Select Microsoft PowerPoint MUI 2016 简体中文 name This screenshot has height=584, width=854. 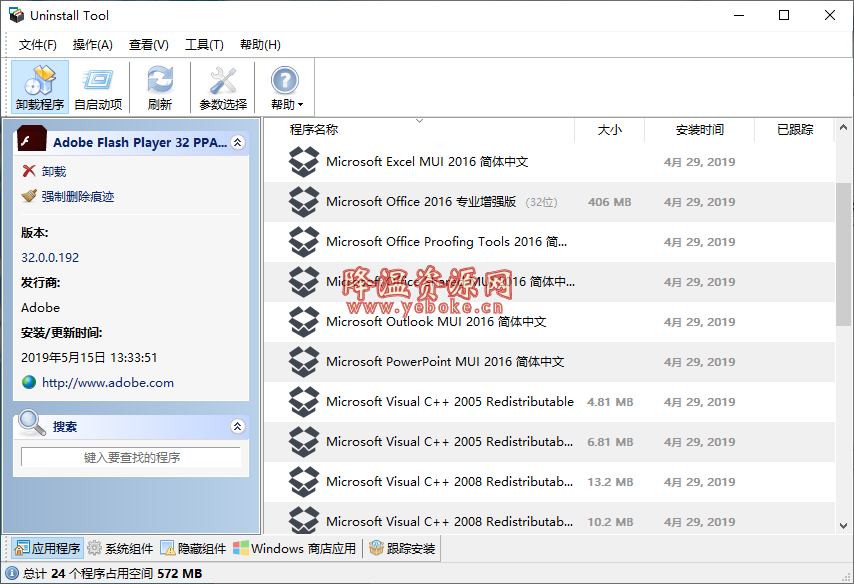(445, 362)
